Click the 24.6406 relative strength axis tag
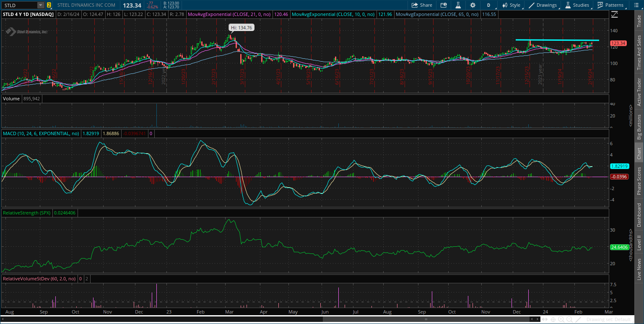This screenshot has width=644, height=324. (x=619, y=247)
